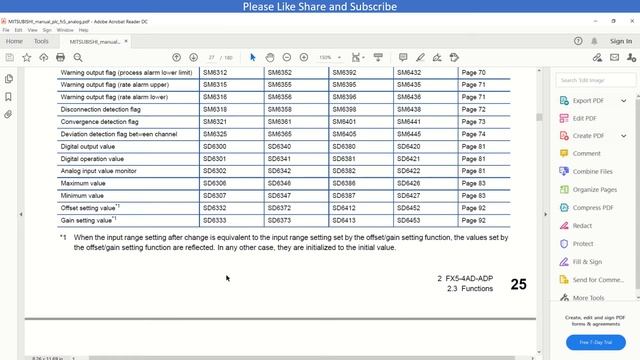Click 'Page 92' in Gain setting value row

pyautogui.click(x=473, y=220)
